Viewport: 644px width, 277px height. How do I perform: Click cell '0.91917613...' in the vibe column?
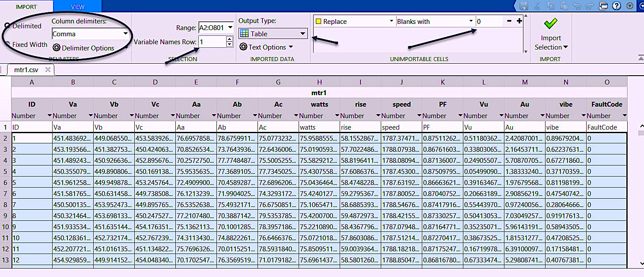tap(566, 216)
